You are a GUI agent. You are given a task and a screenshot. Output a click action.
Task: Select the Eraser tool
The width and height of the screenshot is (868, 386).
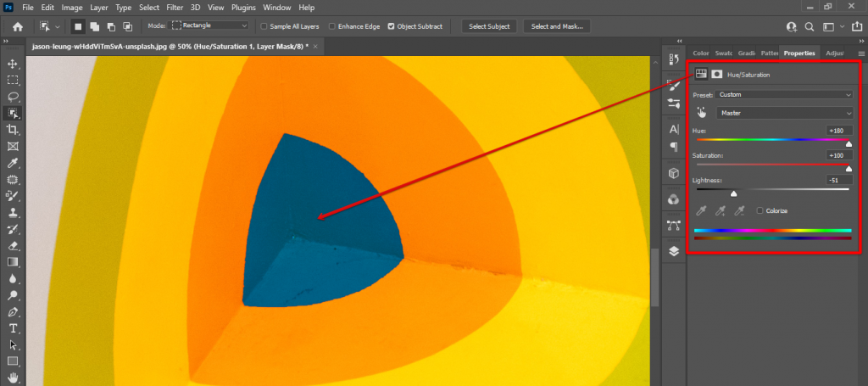[x=14, y=245]
